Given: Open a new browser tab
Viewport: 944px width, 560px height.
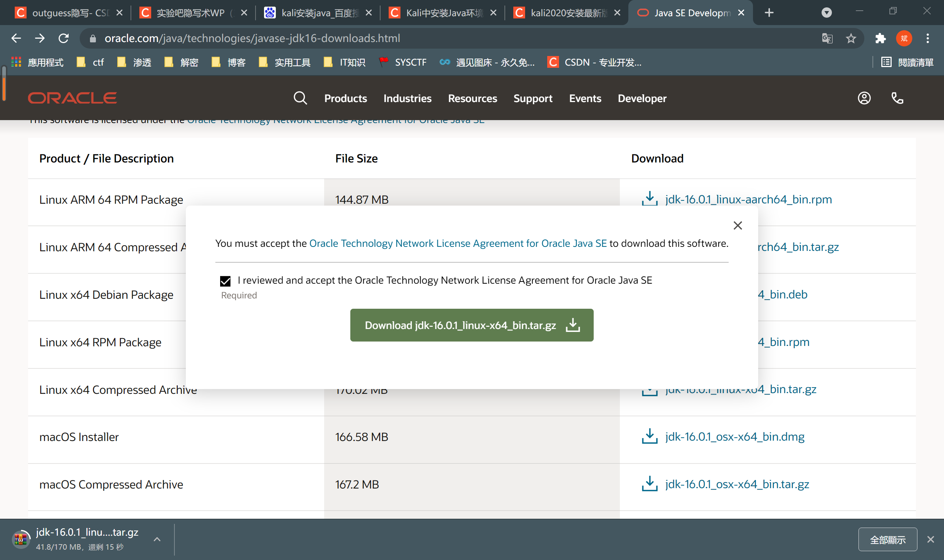Looking at the screenshot, I should (769, 13).
